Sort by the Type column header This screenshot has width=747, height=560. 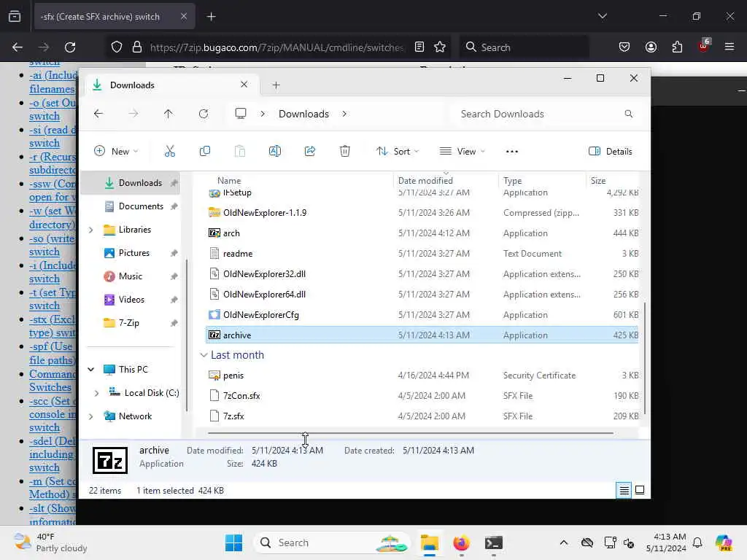pos(542,181)
